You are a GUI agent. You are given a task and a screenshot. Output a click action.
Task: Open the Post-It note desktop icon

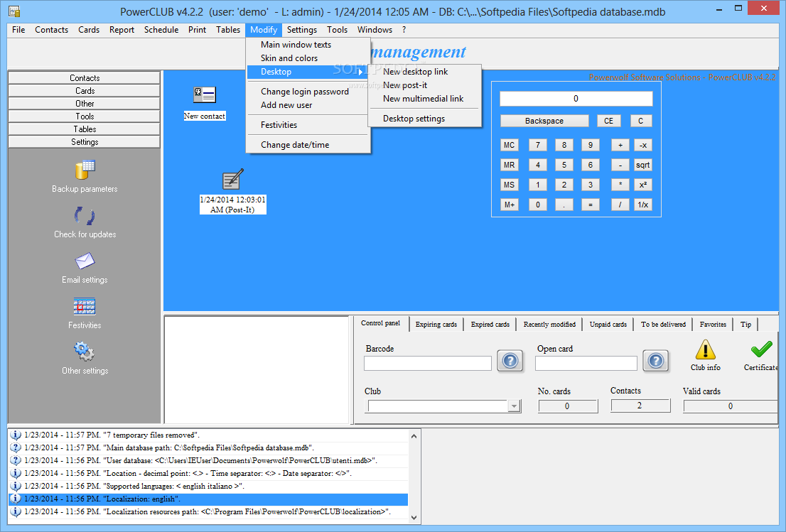pyautogui.click(x=233, y=179)
